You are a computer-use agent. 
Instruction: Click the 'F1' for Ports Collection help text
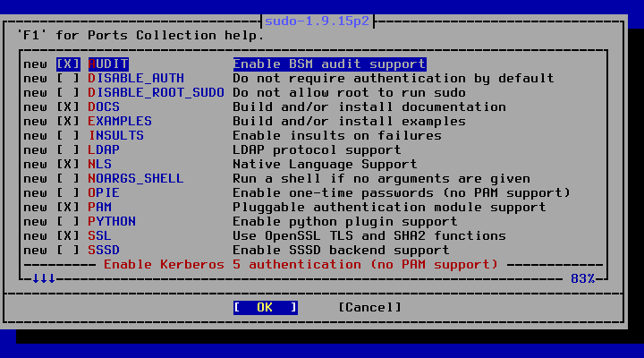click(140, 35)
